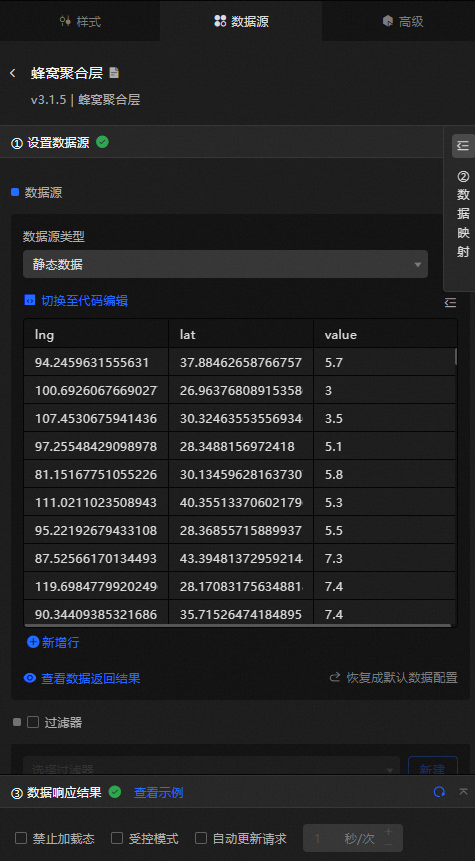Collapse 数据响应结果 panel with top arrow icon
Viewport: 475px width, 861px height.
463,792
